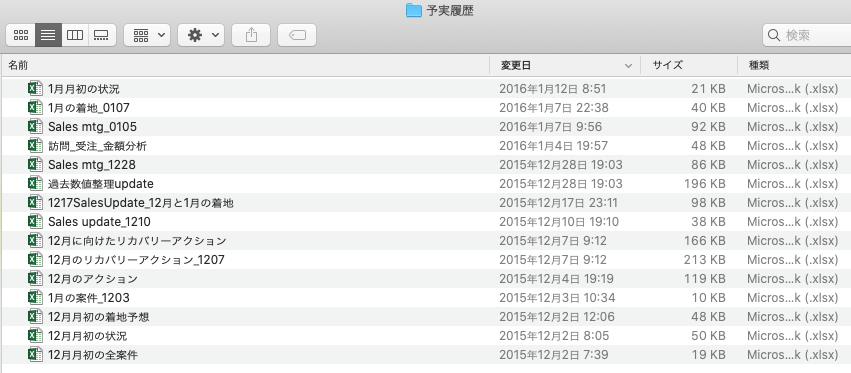Screen dimensions: 851x373
Task: Select file name 12月のアクション
Action: click(93, 279)
